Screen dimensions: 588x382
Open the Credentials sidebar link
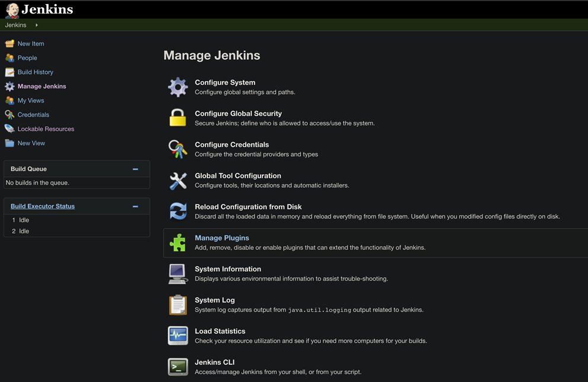click(x=33, y=115)
